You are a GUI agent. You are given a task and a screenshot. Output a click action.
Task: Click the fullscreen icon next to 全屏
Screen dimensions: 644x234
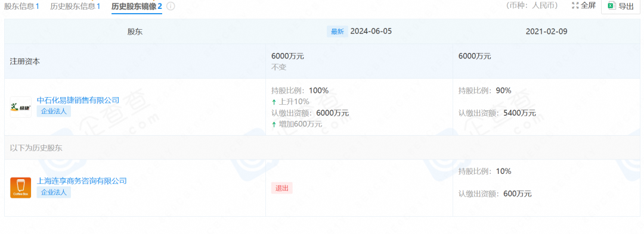click(575, 6)
